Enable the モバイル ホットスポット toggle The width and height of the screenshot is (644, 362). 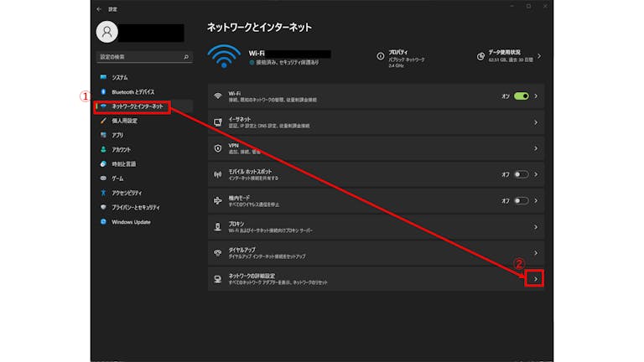[x=522, y=174]
